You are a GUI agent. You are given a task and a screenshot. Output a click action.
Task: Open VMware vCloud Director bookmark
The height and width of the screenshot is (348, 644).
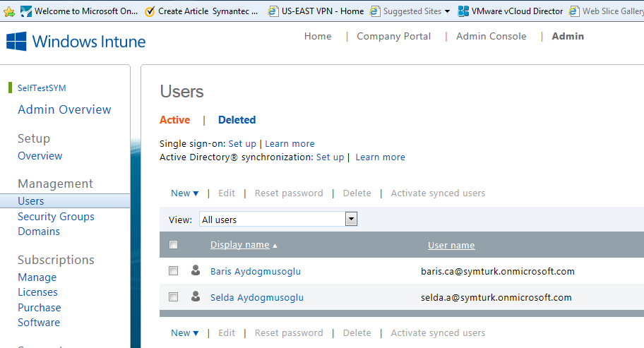510,11
